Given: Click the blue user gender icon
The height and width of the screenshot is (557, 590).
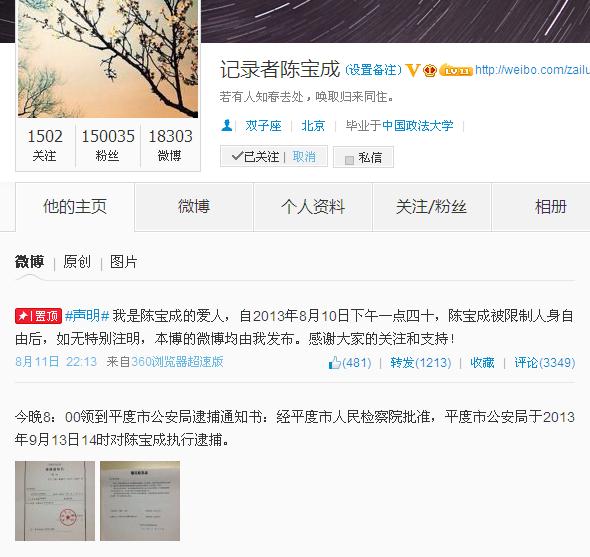Looking at the screenshot, I should coord(227,125).
